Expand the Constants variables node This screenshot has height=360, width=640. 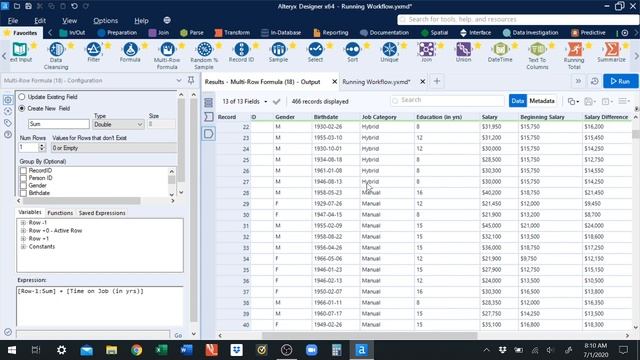tap(23, 247)
